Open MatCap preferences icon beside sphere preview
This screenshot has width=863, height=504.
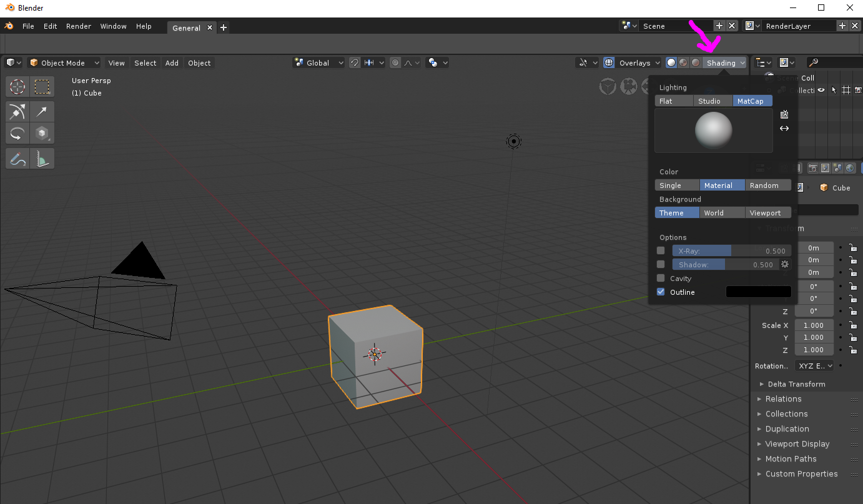[x=784, y=114]
